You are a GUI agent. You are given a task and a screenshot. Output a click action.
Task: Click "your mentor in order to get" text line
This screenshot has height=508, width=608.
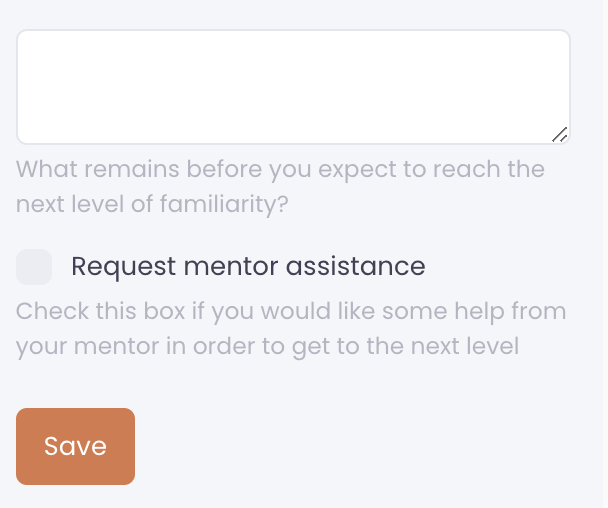tap(267, 347)
